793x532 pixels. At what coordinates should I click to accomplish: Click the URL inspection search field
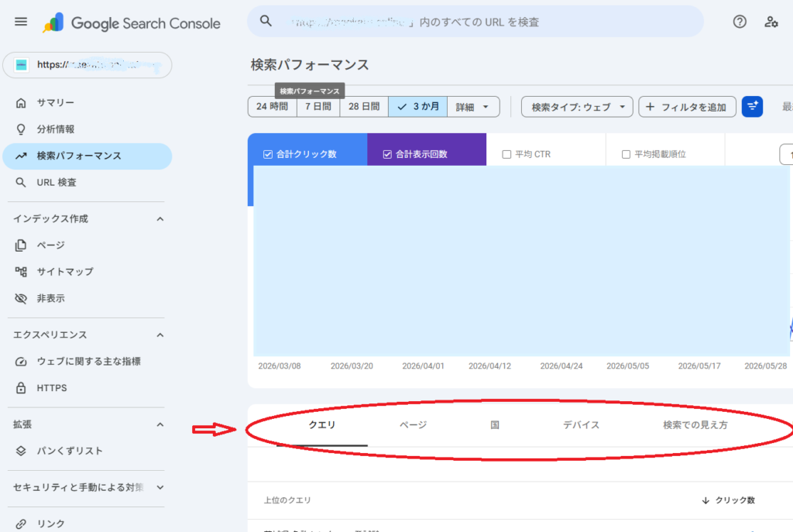coord(475,22)
